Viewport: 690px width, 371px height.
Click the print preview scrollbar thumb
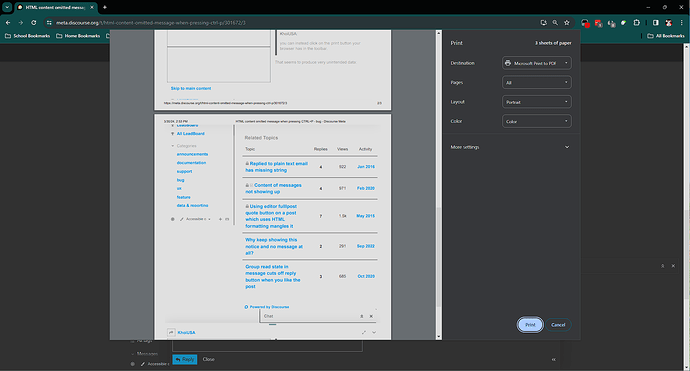click(x=438, y=257)
